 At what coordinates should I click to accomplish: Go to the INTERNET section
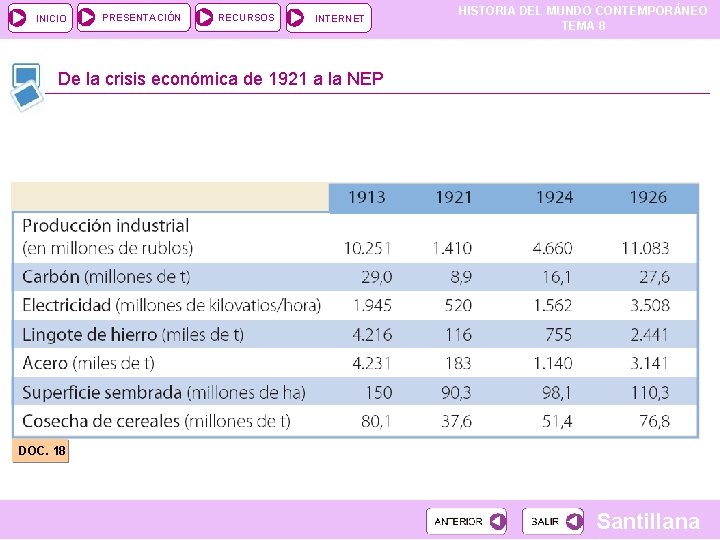tap(328, 18)
